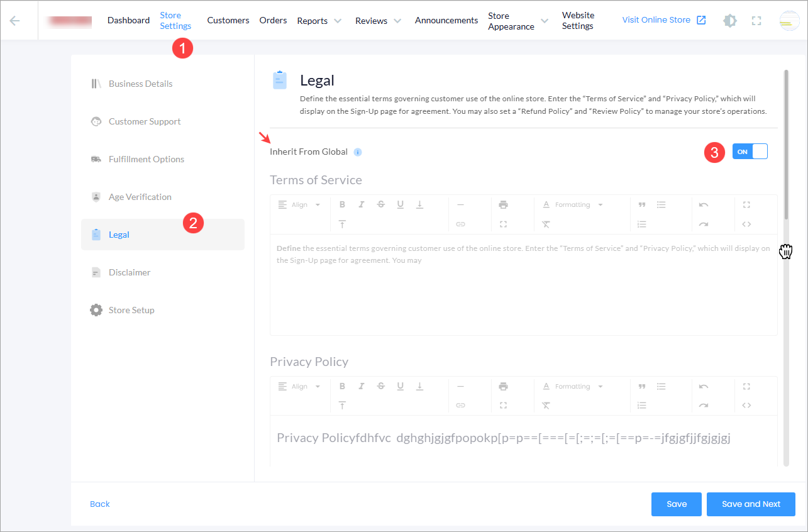The height and width of the screenshot is (532, 808).
Task: Apply underline in Privacy Policy editor
Action: point(401,386)
